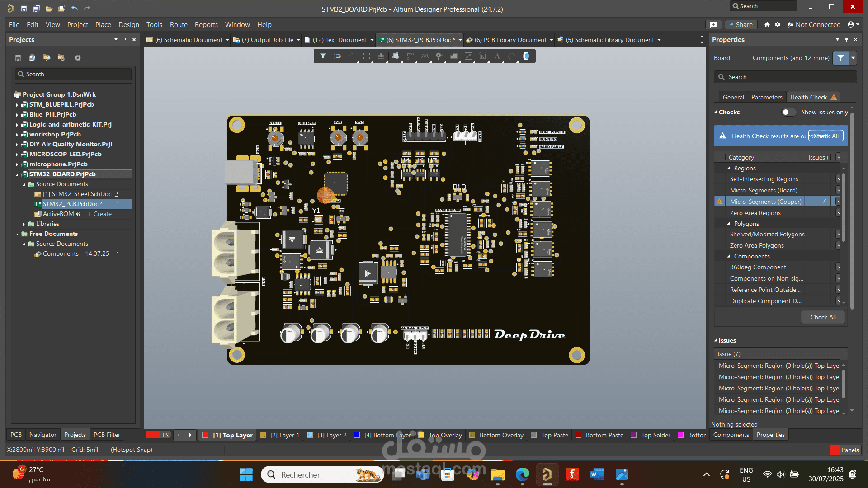Choose the dashed rectangle selection tool
This screenshot has width=868, height=488.
[367, 56]
